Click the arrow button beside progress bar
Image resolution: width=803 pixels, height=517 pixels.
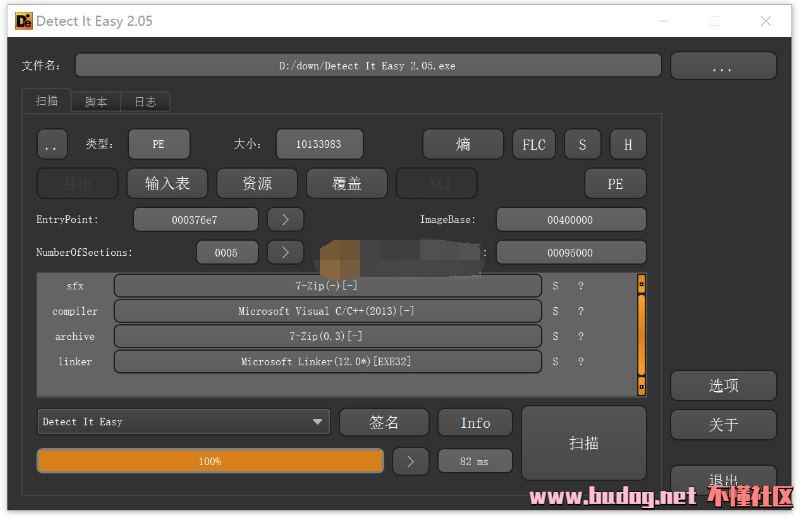click(x=410, y=461)
